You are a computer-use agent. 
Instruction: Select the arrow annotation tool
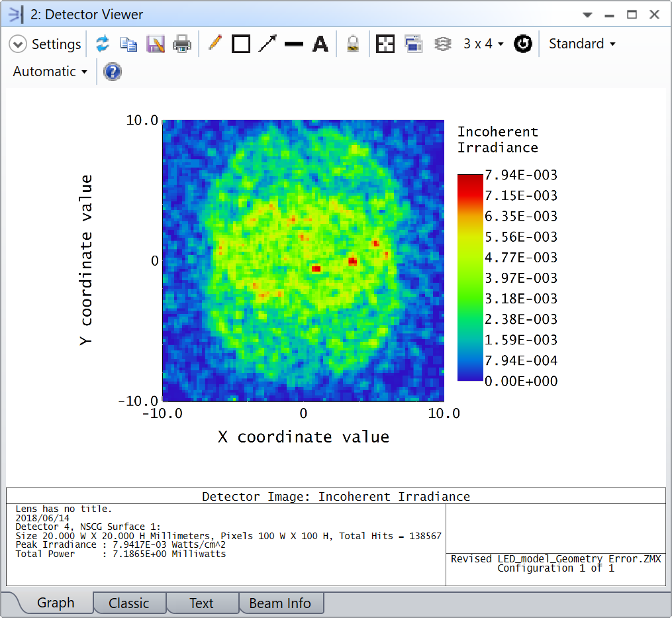[x=268, y=44]
